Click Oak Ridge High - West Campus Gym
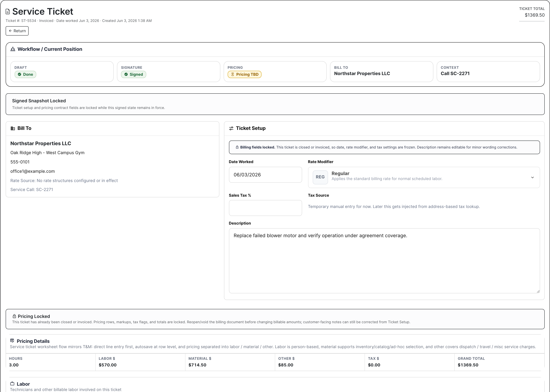This screenshot has width=550, height=392. (47, 152)
